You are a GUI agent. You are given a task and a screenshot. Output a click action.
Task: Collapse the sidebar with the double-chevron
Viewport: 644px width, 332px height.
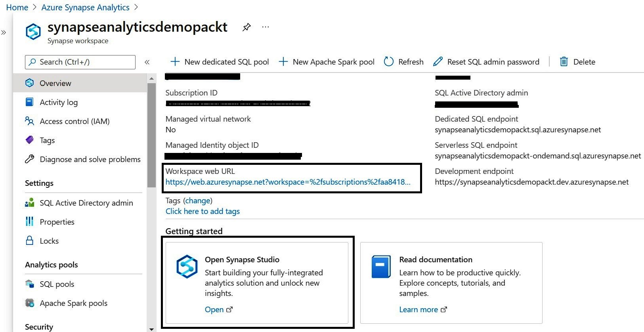tap(147, 62)
